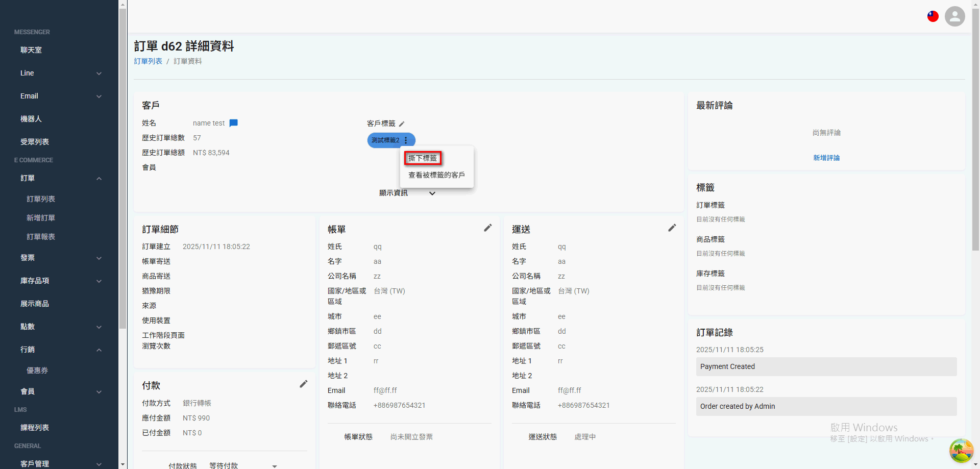This screenshot has height=469, width=980.
Task: Click the sidebar vertical scrollbar
Action: pyautogui.click(x=122, y=168)
